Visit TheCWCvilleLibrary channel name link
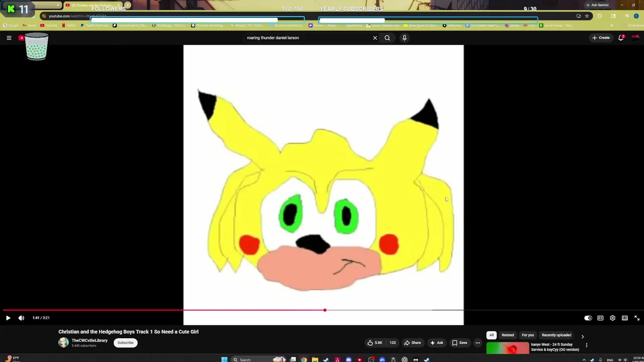 pyautogui.click(x=90, y=340)
